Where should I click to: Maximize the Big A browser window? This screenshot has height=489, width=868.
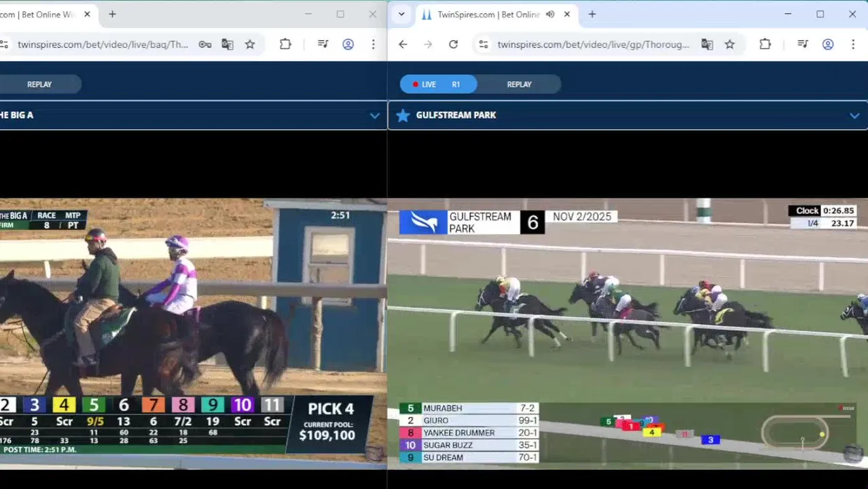pos(340,14)
